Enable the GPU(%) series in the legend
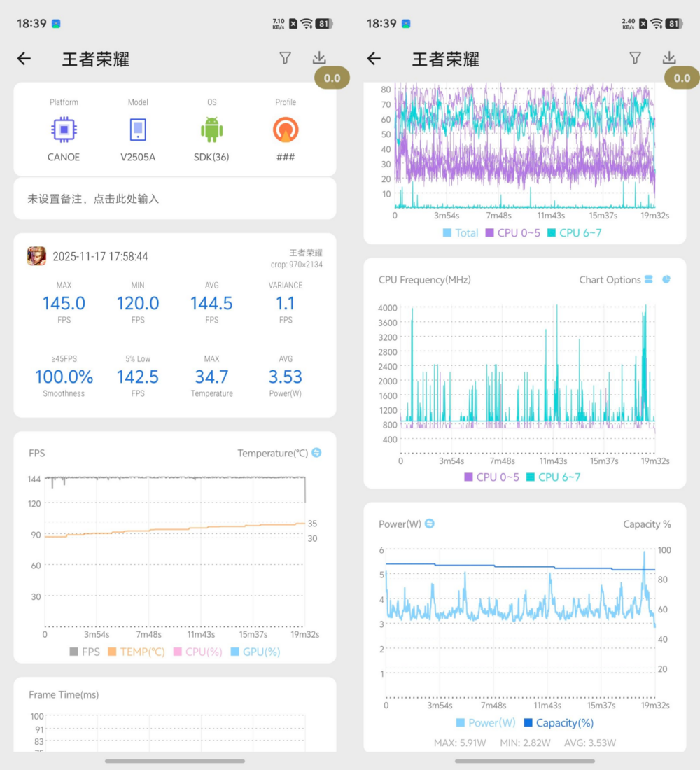The height and width of the screenshot is (770, 700). [x=255, y=652]
